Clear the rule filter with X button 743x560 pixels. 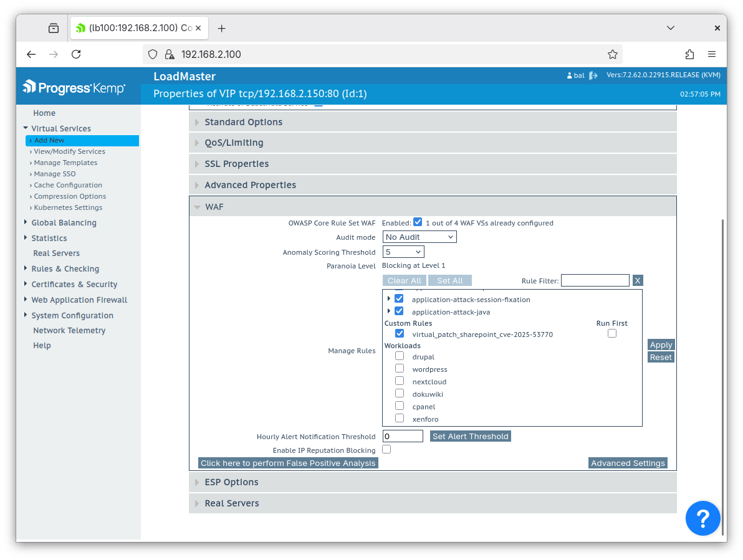pyautogui.click(x=638, y=281)
